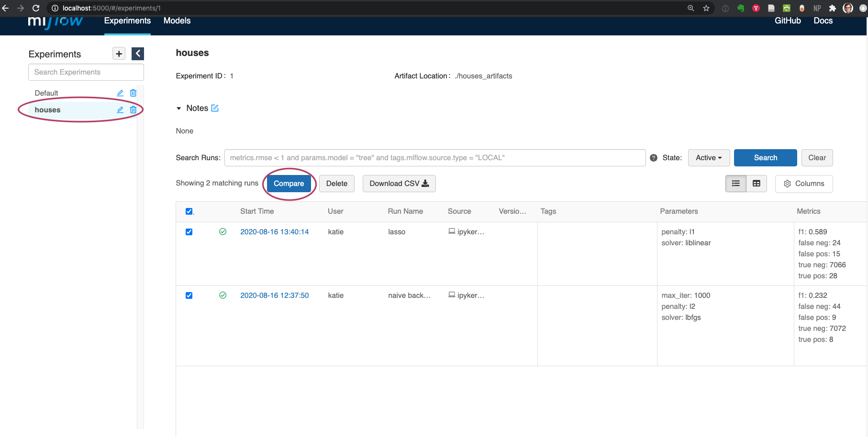Click the site info icon in address bar

click(x=55, y=8)
